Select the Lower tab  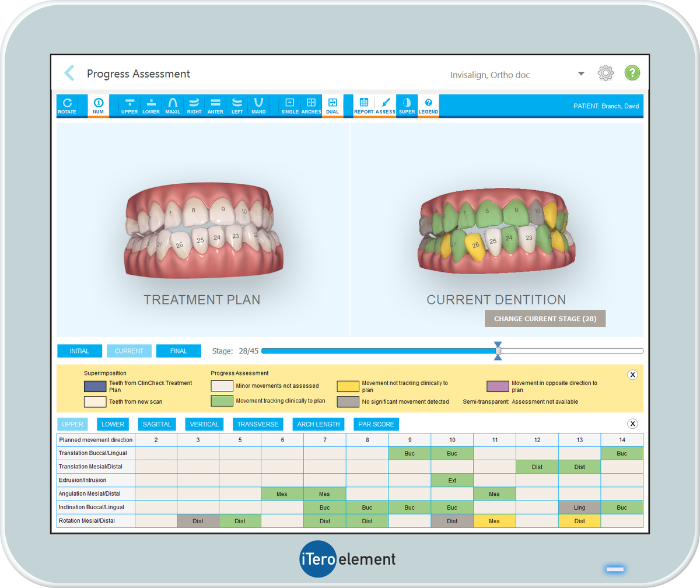113,424
